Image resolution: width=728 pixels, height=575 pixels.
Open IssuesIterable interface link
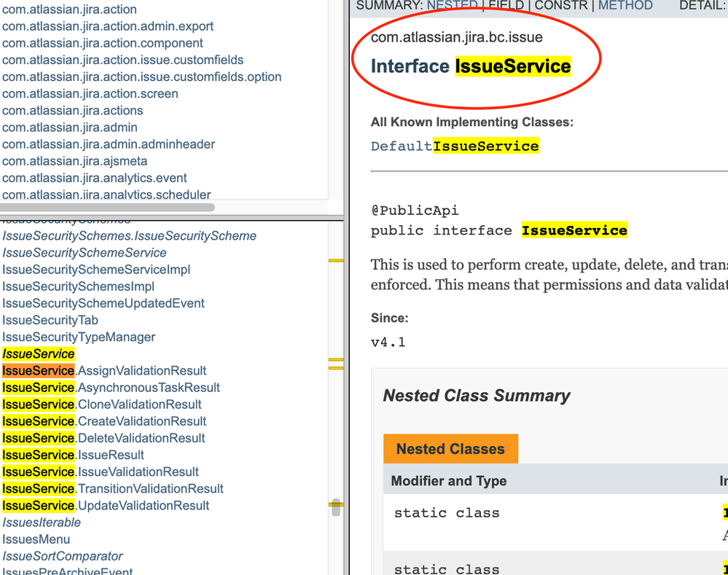42,523
